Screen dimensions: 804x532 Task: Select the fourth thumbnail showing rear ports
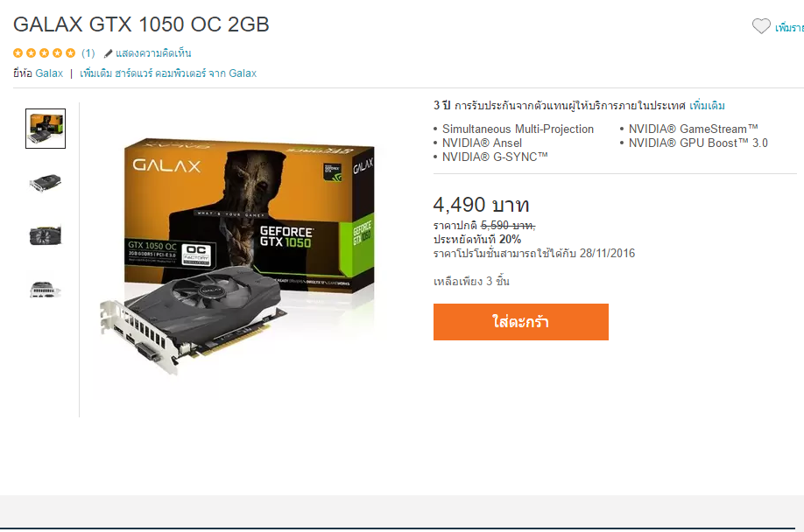(46, 290)
